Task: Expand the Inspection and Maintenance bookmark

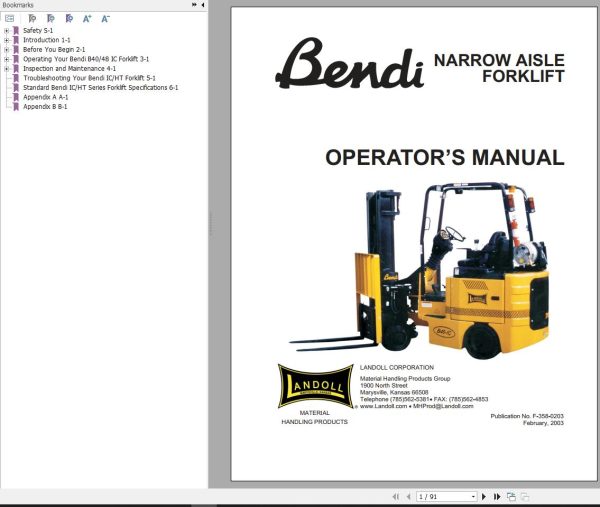Action: [7, 68]
